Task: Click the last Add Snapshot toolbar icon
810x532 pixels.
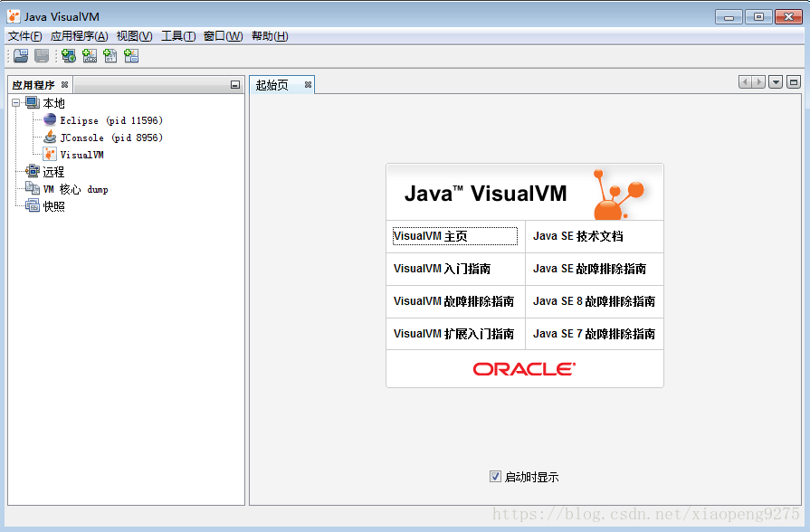Action: point(131,56)
